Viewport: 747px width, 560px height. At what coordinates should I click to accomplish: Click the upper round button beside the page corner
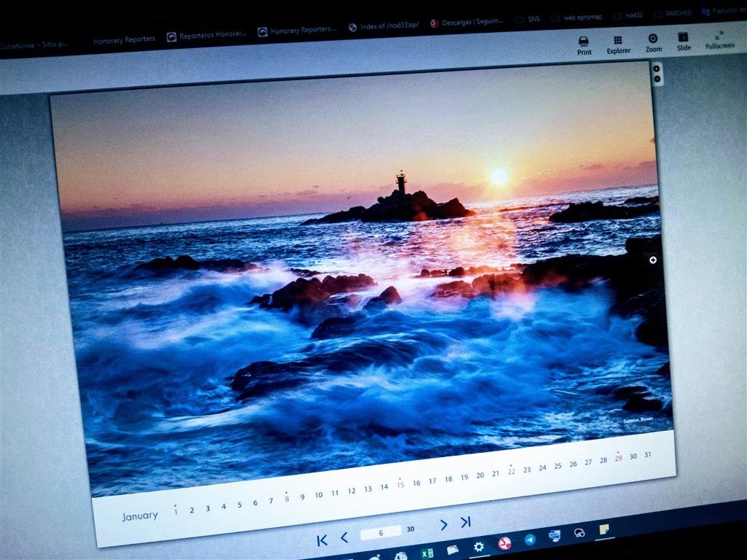657,69
